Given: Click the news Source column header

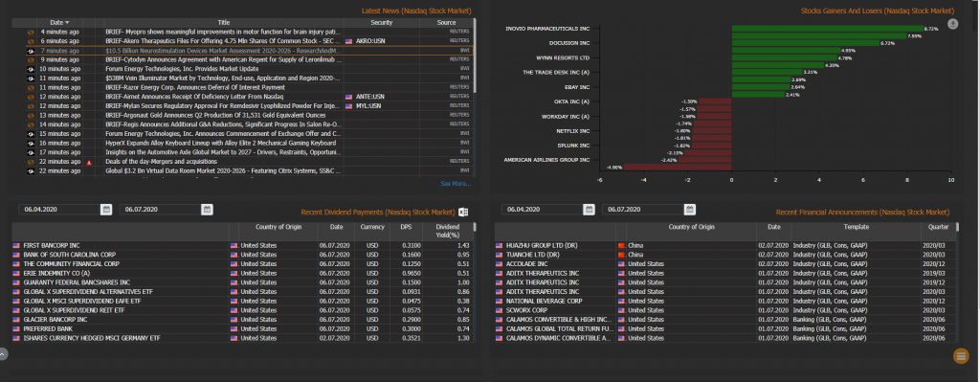Looking at the screenshot, I should [446, 23].
